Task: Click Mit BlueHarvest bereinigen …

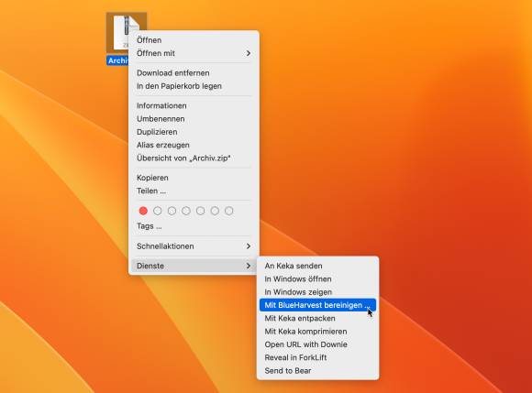Action: [318, 305]
